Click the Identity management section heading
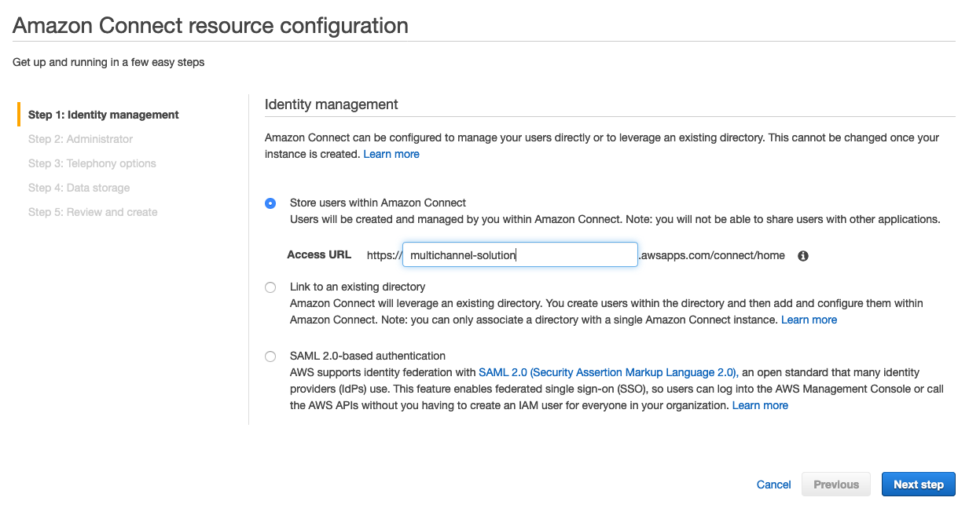The image size is (980, 523). 332,104
